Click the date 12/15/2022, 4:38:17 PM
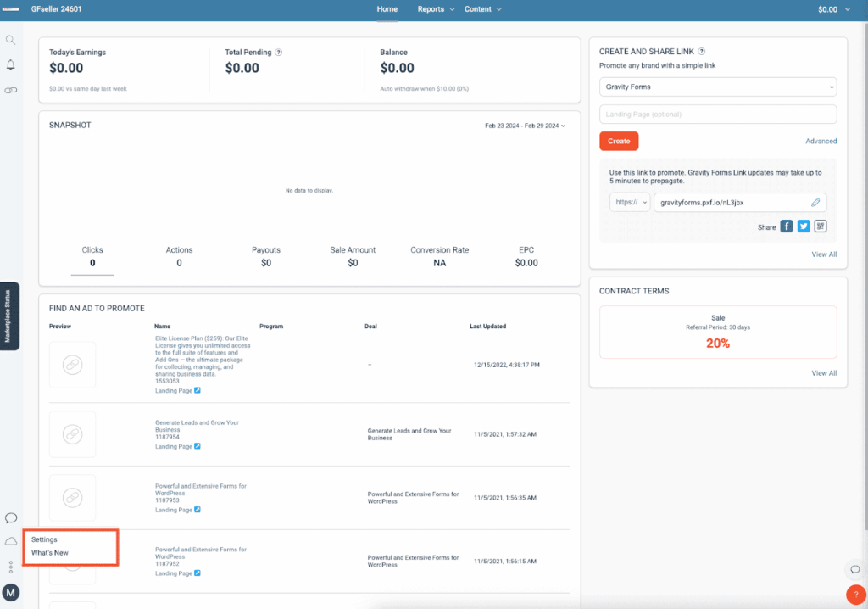Screen dimensions: 868x609 (507, 365)
